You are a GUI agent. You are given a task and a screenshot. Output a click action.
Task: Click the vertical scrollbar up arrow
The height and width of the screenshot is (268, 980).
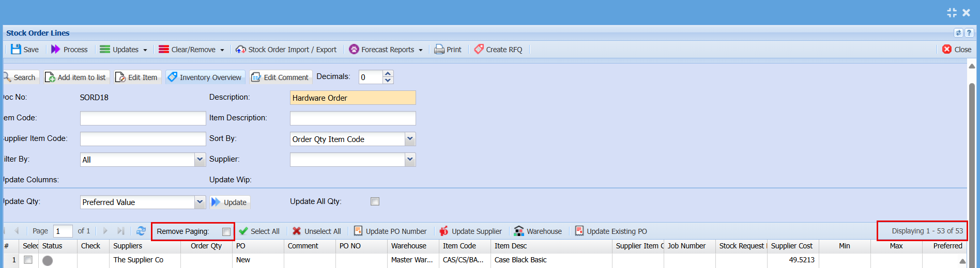pos(972,66)
